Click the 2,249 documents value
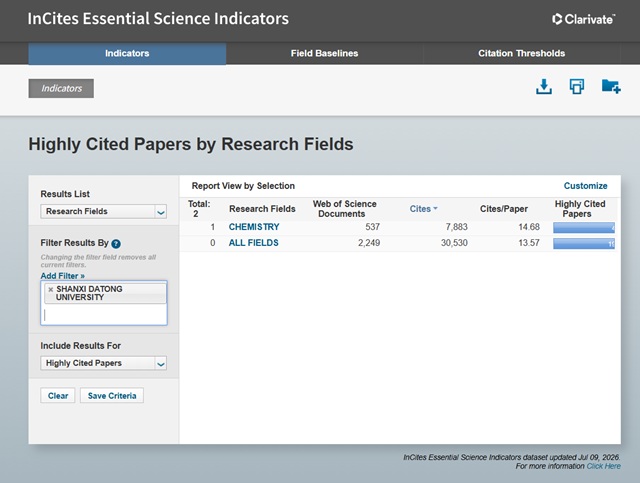Image resolution: width=640 pixels, height=483 pixels. pos(369,243)
